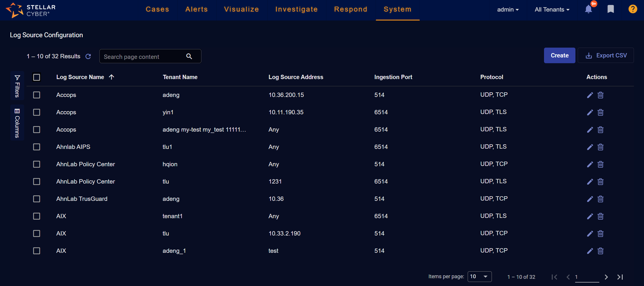
Task: Check the Accops yin1 row checkbox
Action: tap(37, 112)
